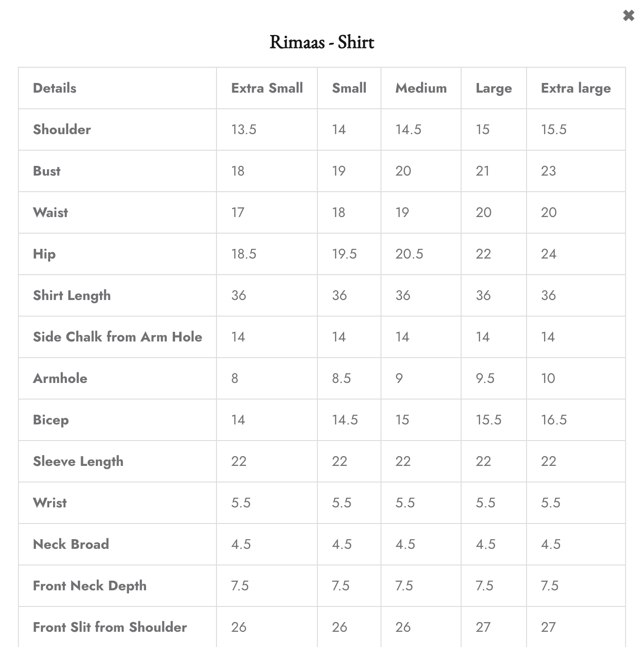Viewport: 644px width, 647px height.
Task: Select the Extra large bicep value 16.5
Action: pos(553,420)
